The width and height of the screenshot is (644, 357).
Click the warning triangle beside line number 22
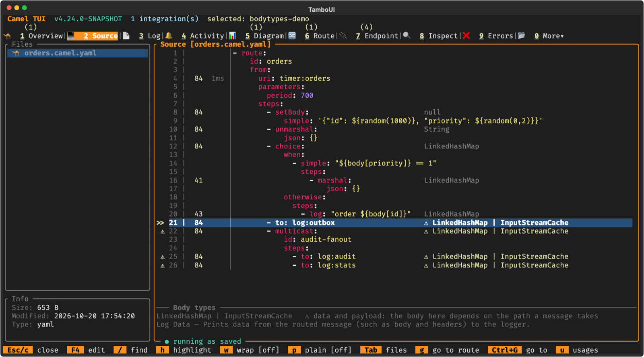point(163,232)
